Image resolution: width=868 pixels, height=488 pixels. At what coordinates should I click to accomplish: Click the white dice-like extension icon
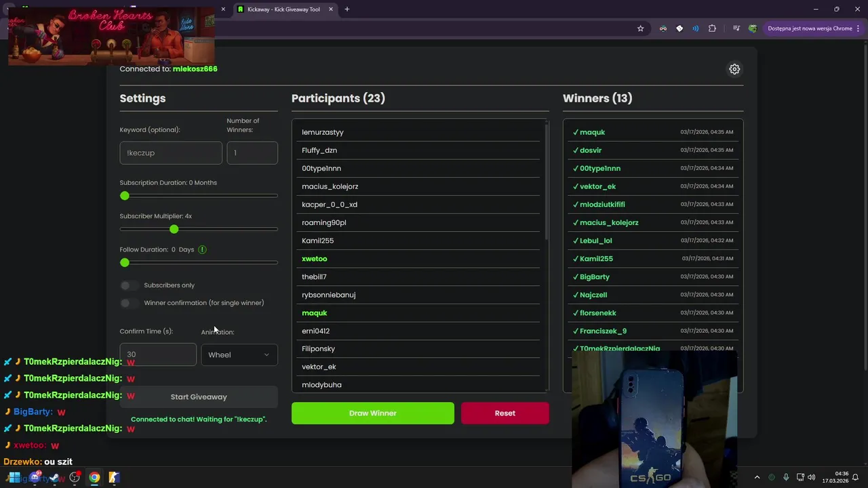click(679, 28)
